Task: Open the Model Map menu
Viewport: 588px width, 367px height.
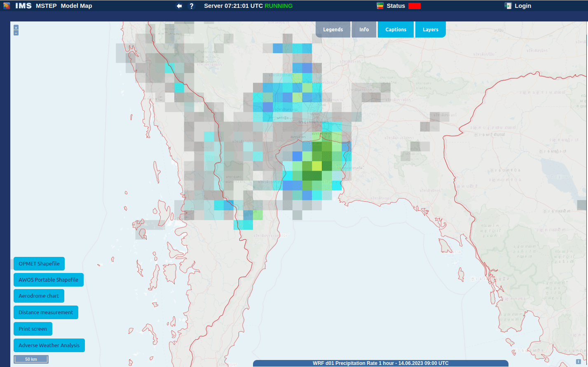Action: [x=76, y=6]
